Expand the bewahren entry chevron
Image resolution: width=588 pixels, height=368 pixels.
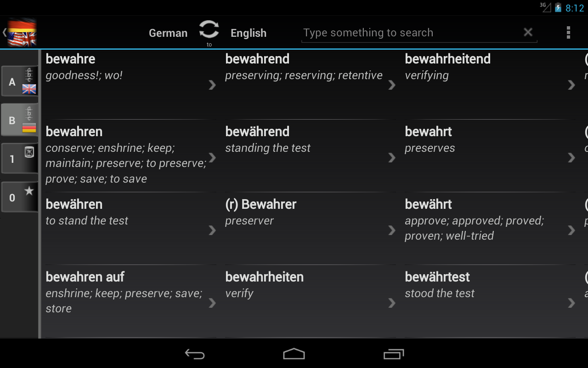212,157
